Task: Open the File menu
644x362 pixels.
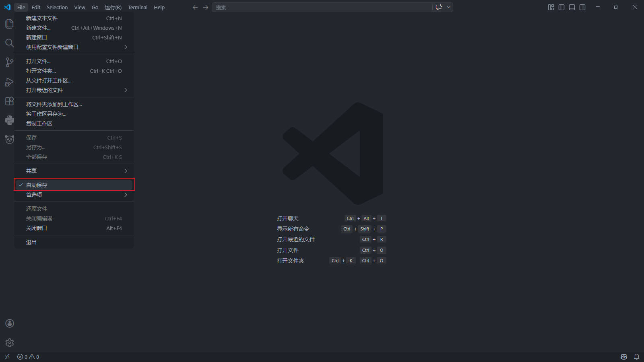Action: click(21, 7)
